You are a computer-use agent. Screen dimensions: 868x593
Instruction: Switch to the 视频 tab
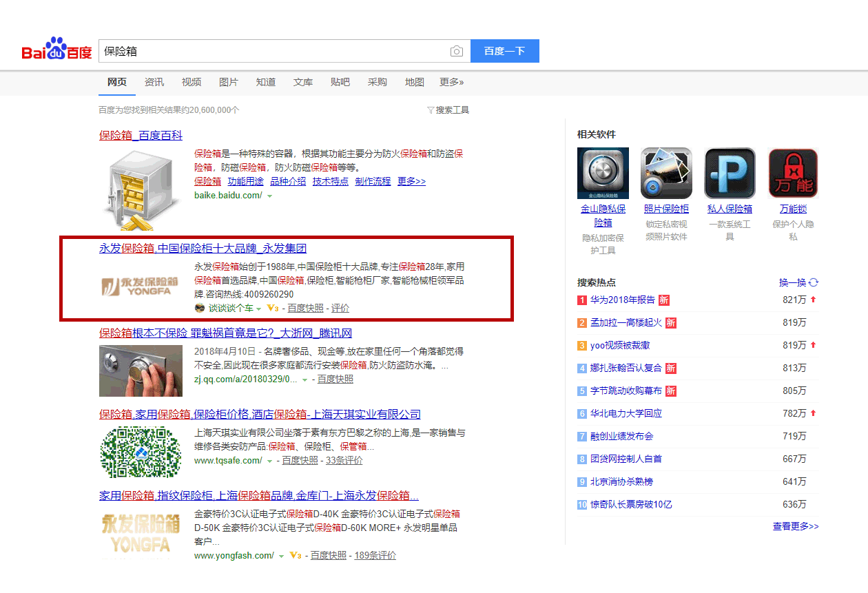pos(192,82)
